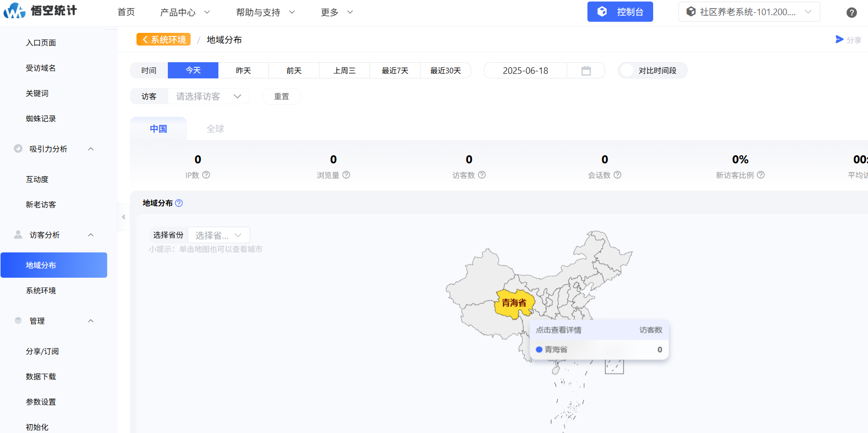Viewport: 868px width, 433px height.
Task: Select 最近30天 time range
Action: [x=446, y=70]
